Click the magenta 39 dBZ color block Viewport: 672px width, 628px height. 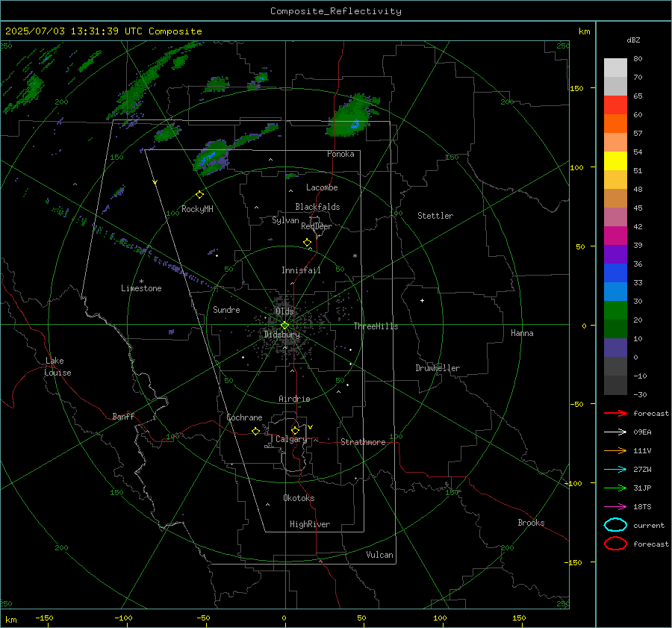tap(615, 235)
